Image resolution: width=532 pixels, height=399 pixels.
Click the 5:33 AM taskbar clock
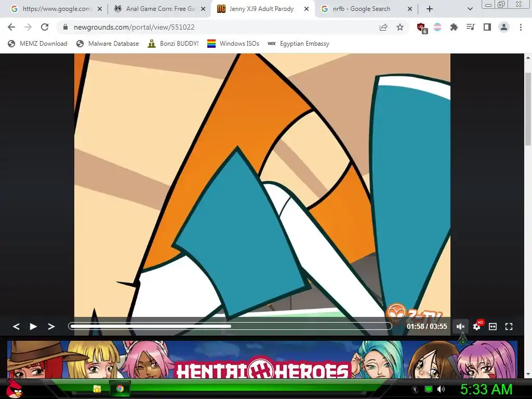(x=486, y=389)
